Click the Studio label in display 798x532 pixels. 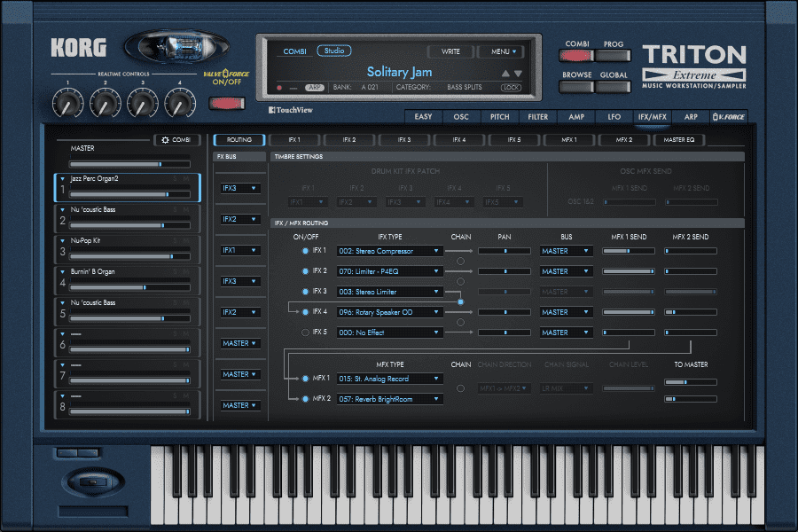click(334, 51)
